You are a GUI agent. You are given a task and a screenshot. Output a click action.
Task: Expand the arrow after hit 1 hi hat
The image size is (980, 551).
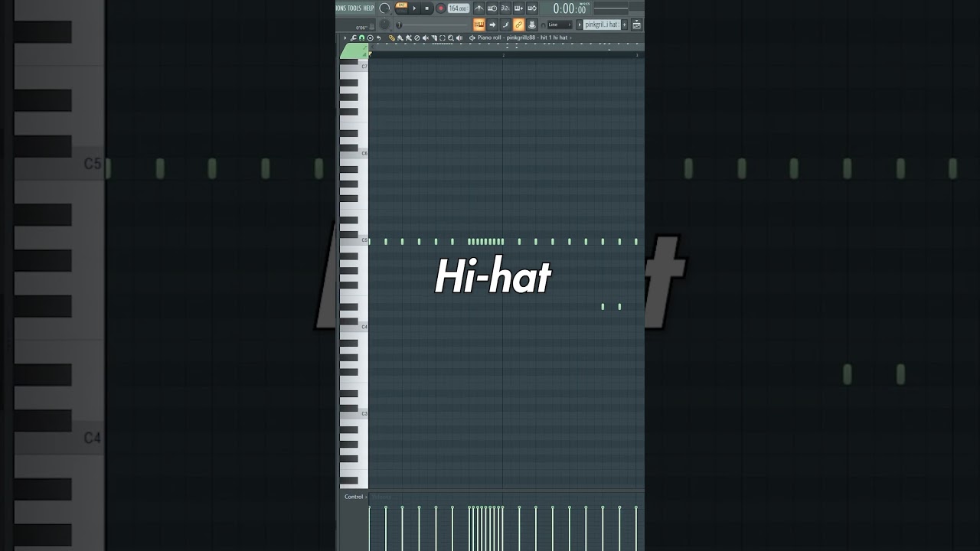pos(571,38)
